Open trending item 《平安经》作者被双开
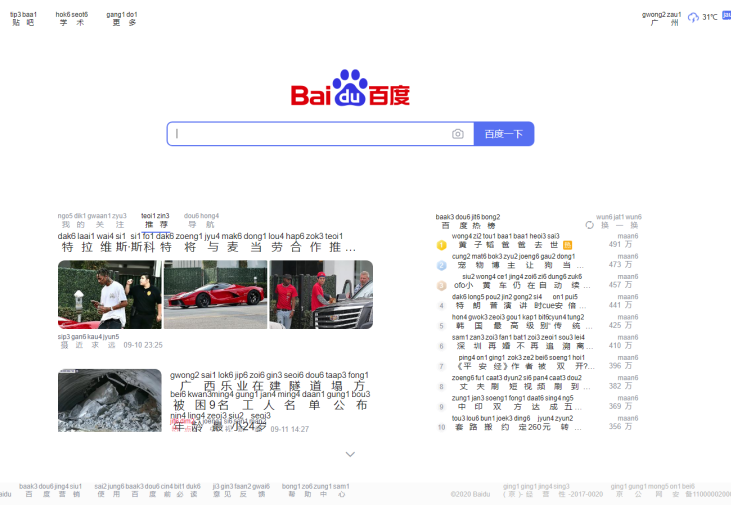This screenshot has height=505, width=731. pos(526,362)
